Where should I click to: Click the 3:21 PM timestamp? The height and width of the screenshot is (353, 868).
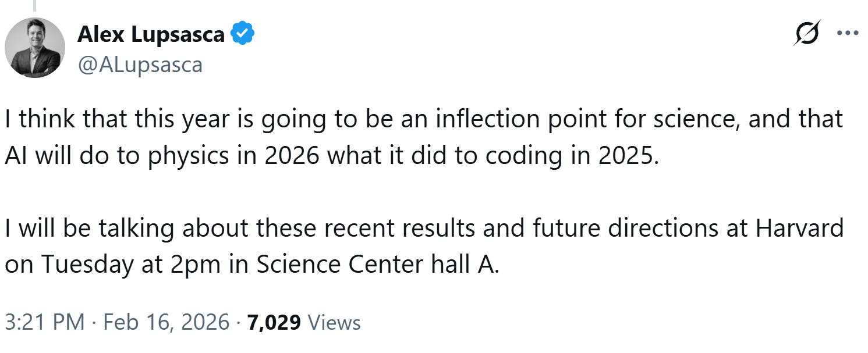45,322
